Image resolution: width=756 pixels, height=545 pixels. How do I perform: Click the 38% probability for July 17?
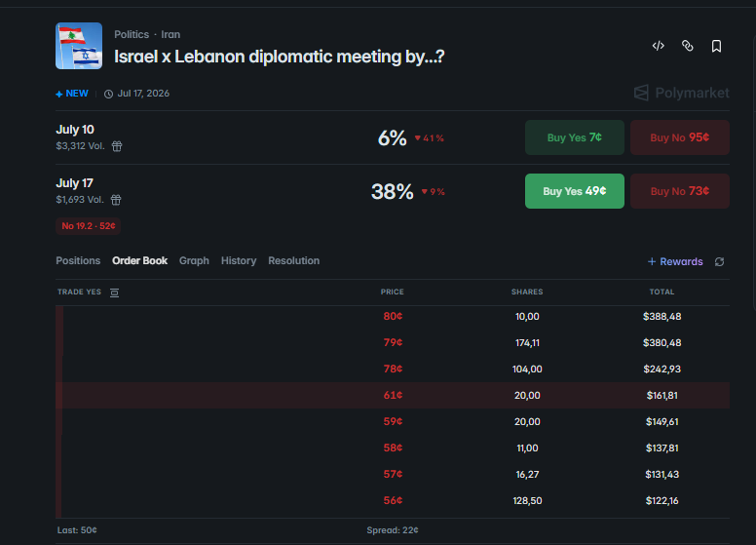(392, 191)
